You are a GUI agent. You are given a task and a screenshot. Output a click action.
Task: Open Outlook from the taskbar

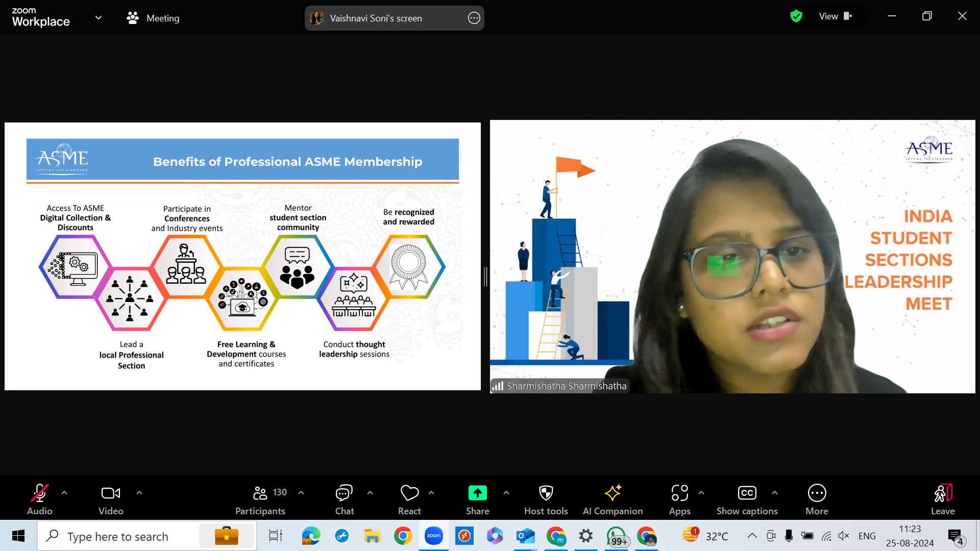point(525,536)
